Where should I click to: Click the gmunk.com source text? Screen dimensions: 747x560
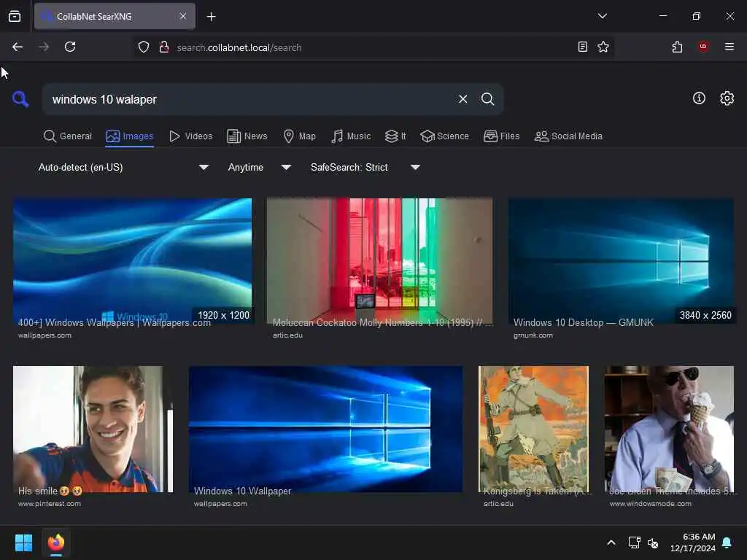click(x=533, y=335)
